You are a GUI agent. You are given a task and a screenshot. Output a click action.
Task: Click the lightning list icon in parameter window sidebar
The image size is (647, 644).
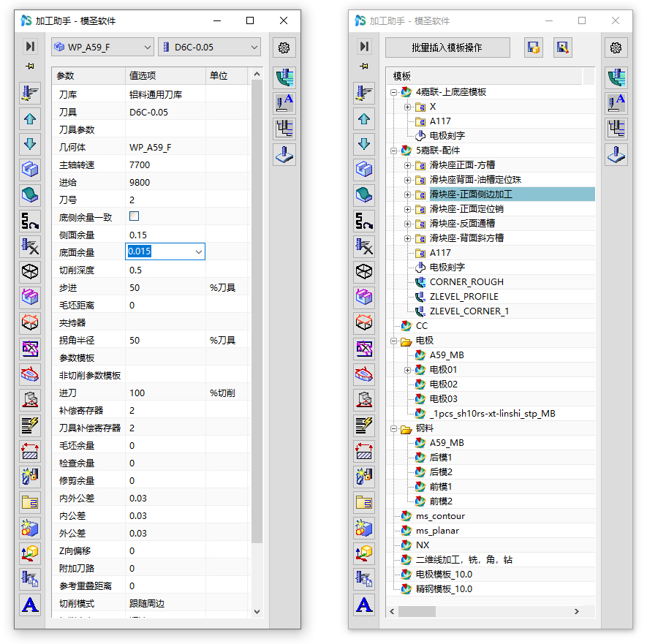pos(30,425)
